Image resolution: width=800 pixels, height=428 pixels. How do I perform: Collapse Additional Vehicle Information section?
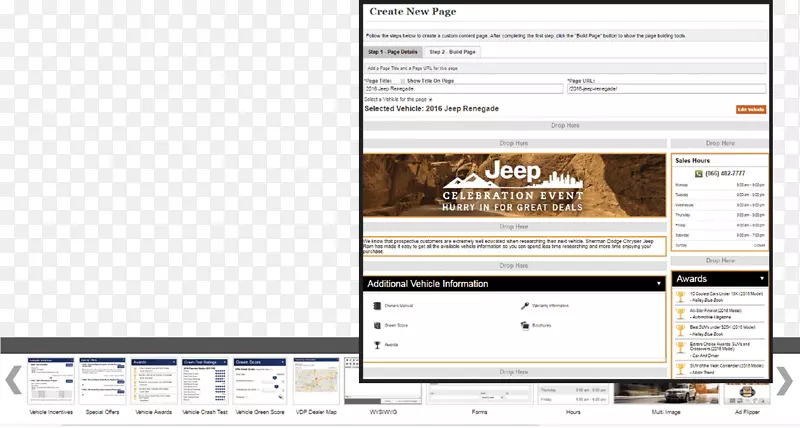tap(658, 284)
